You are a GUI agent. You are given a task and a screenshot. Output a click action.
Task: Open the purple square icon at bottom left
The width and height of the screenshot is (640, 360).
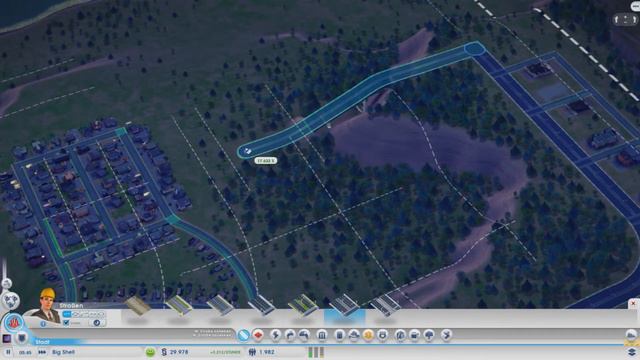coord(7,338)
